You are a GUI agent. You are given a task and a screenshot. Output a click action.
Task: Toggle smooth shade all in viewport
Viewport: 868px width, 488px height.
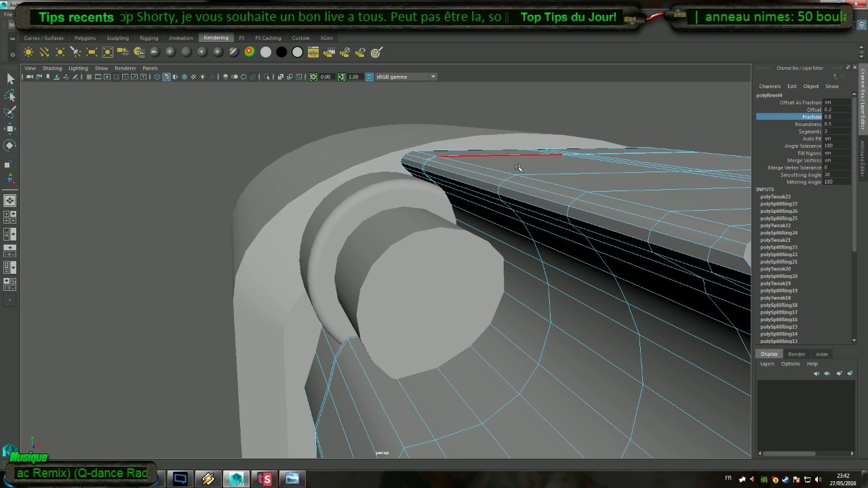coord(166,77)
